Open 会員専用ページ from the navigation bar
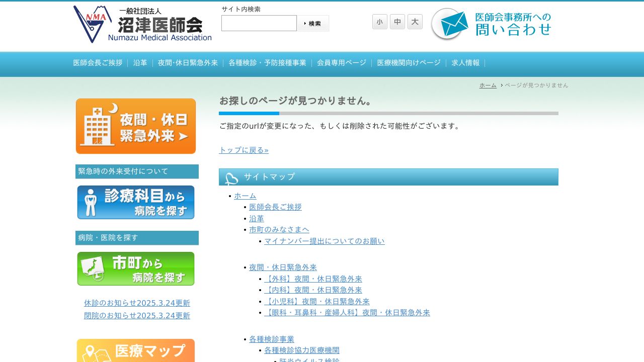The image size is (644, 362). coord(342,63)
